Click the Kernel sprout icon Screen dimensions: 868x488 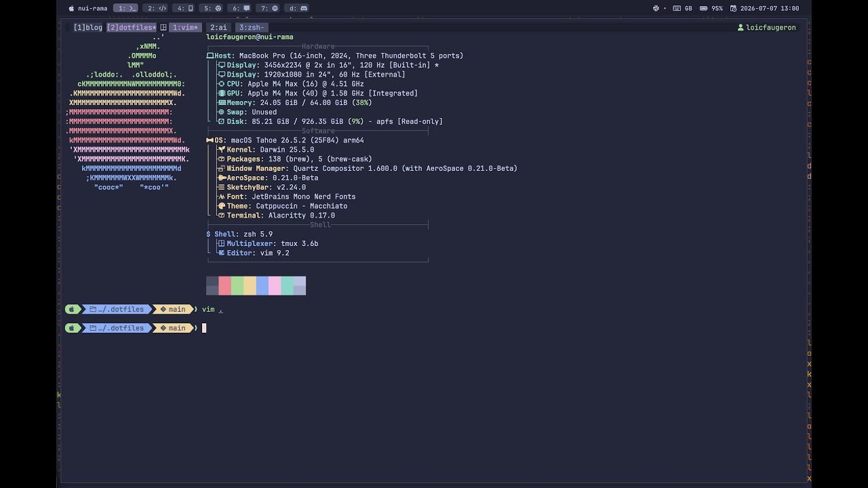pyautogui.click(x=222, y=150)
